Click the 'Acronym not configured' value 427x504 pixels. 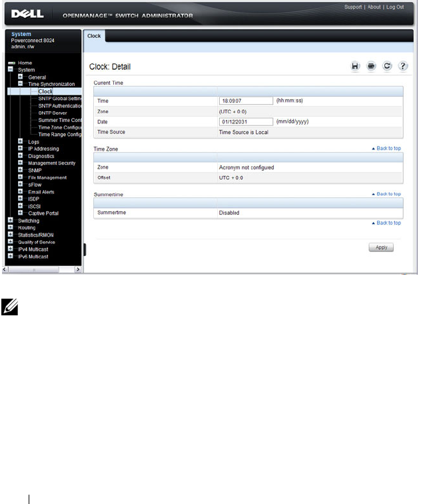(x=246, y=167)
